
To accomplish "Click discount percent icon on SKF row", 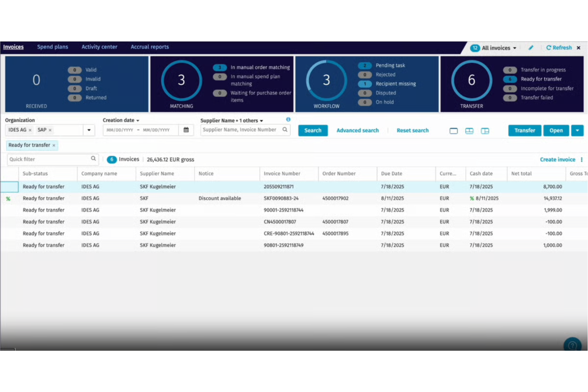I will [8, 199].
